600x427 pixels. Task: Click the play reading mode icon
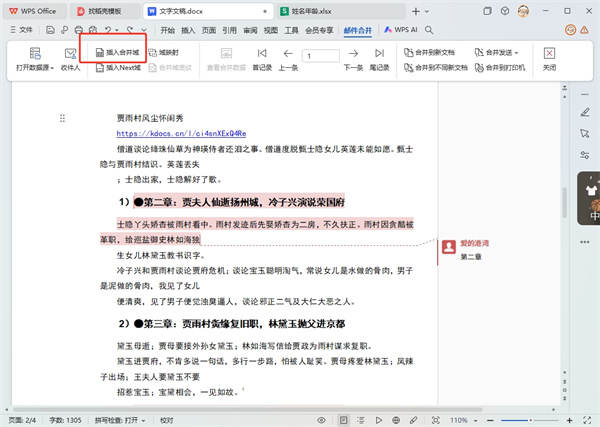pyautogui.click(x=378, y=420)
